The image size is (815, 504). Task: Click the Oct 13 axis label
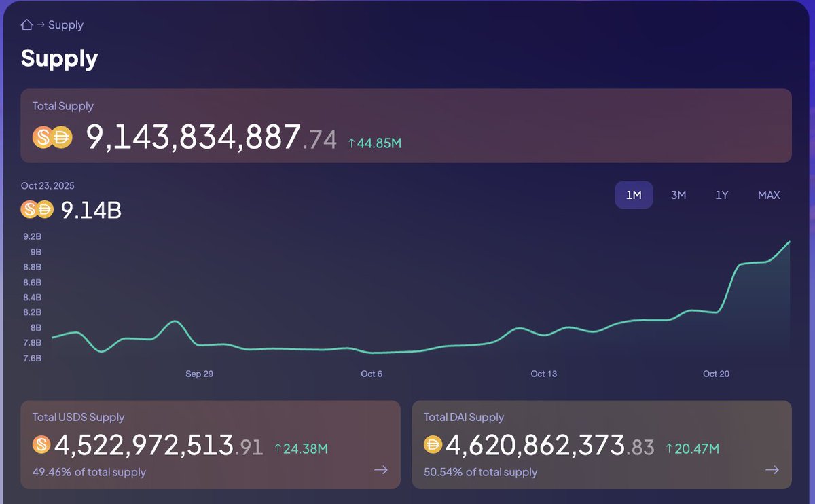pos(543,374)
